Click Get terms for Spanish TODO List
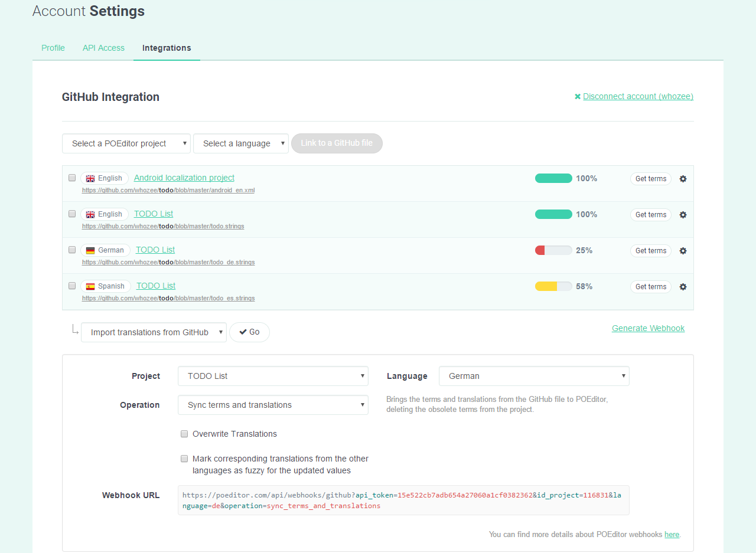756x553 pixels. [651, 287]
